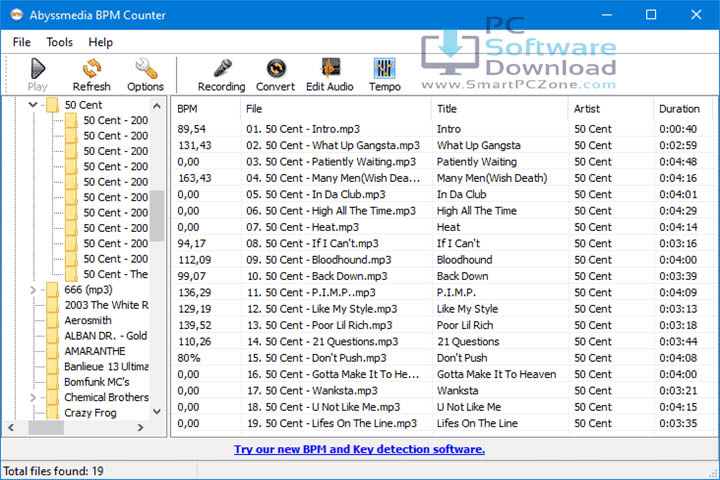720x480 pixels.
Task: Click the Refresh toolbar icon
Action: click(x=92, y=68)
